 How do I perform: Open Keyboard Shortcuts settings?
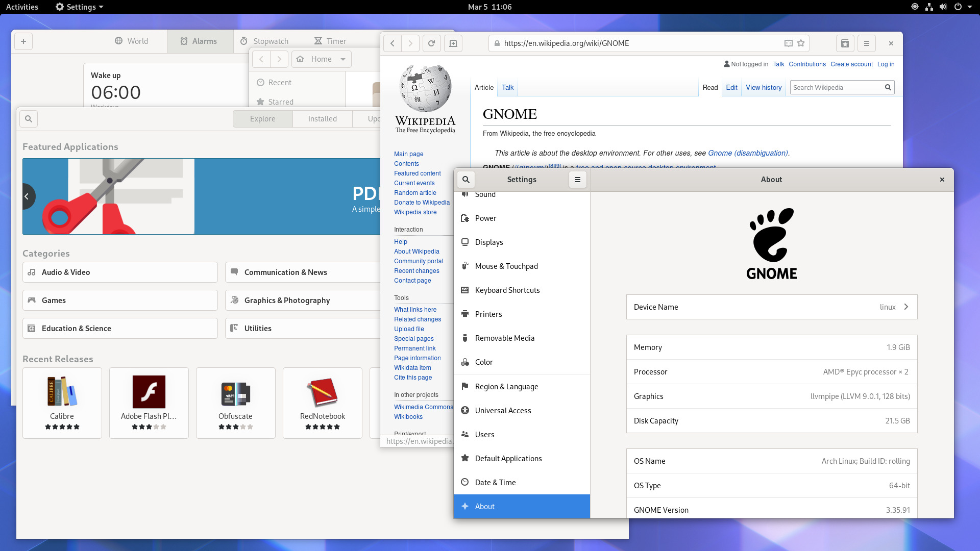(522, 290)
